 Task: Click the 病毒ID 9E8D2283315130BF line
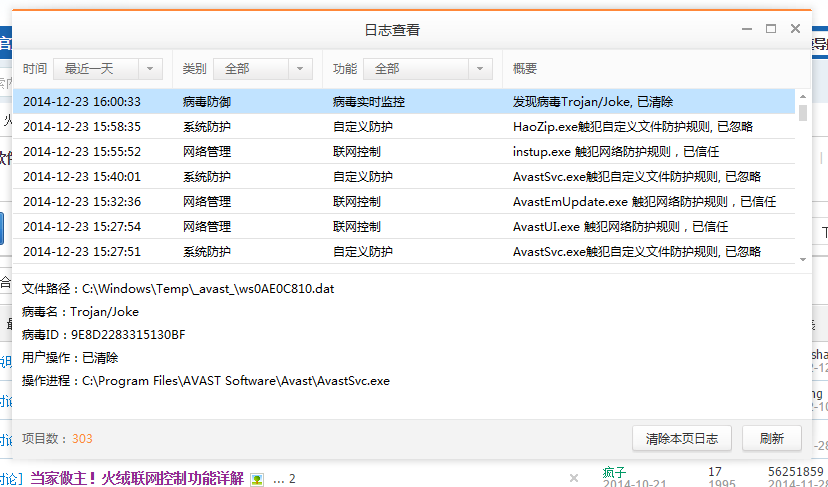(104, 335)
